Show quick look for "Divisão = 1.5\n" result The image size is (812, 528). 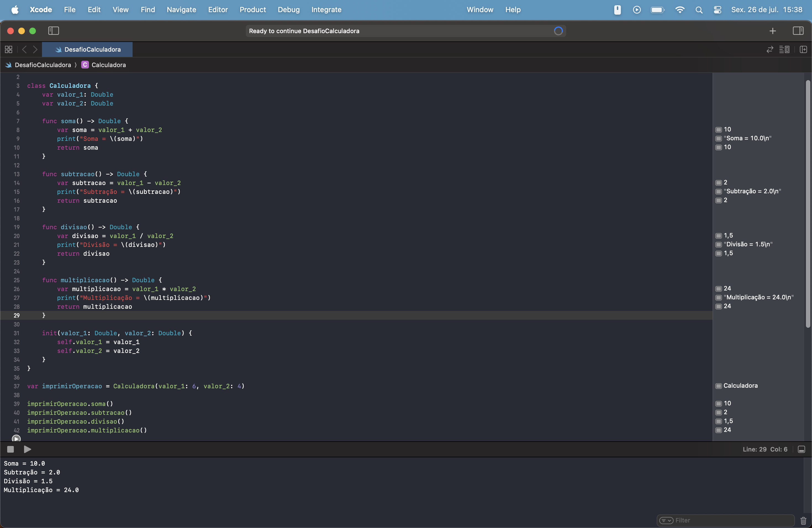tap(719, 245)
